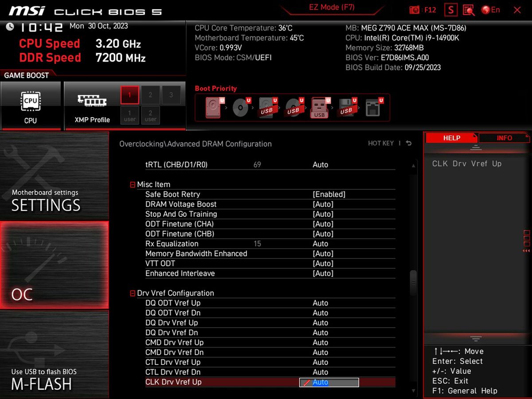Switch to the HELP tab

452,138
